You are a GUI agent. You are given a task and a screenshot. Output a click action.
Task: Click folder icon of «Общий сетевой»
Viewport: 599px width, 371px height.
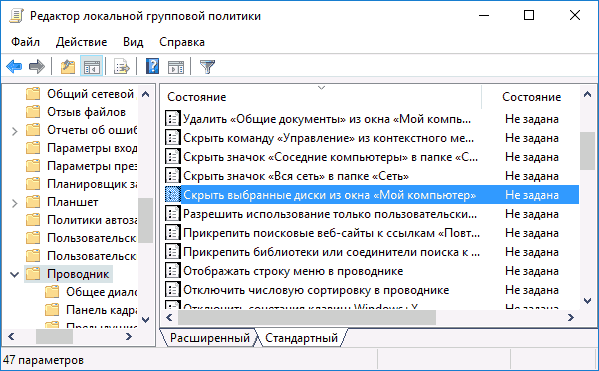pos(33,94)
